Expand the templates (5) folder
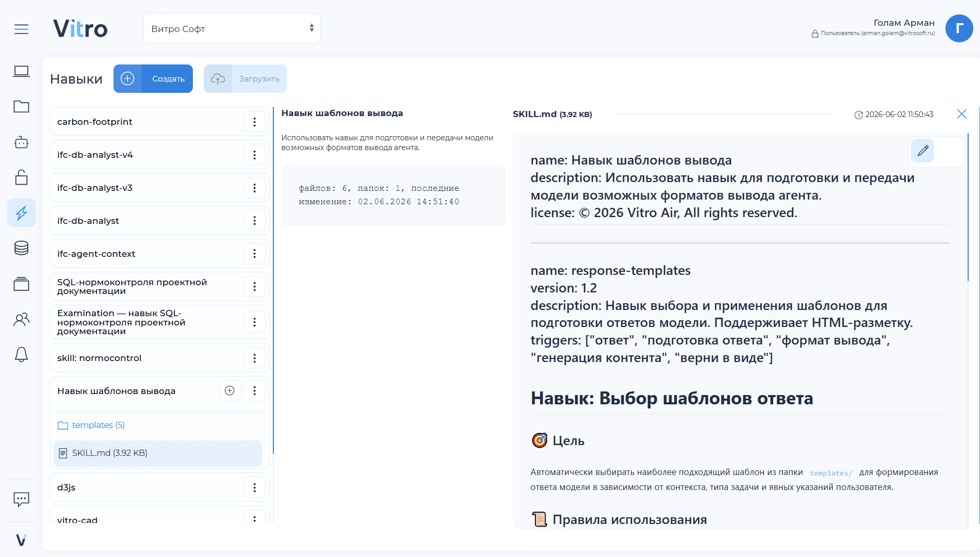This screenshot has width=980, height=557. pyautogui.click(x=91, y=425)
